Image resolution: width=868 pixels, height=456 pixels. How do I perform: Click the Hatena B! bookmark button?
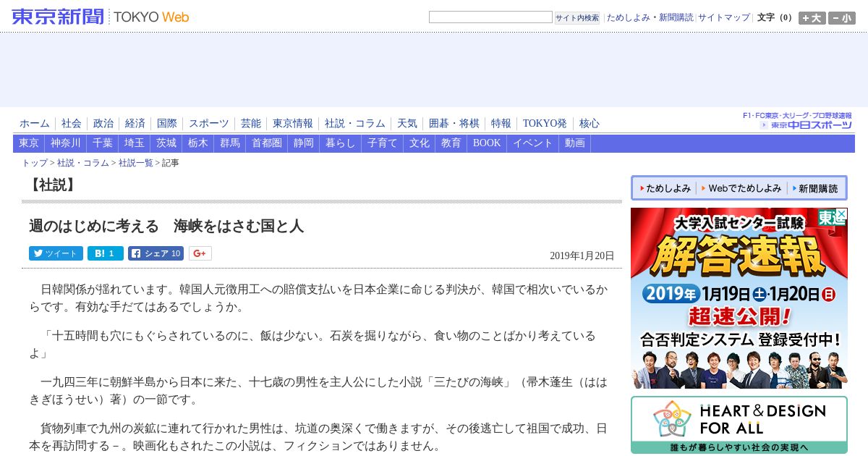pyautogui.click(x=106, y=253)
